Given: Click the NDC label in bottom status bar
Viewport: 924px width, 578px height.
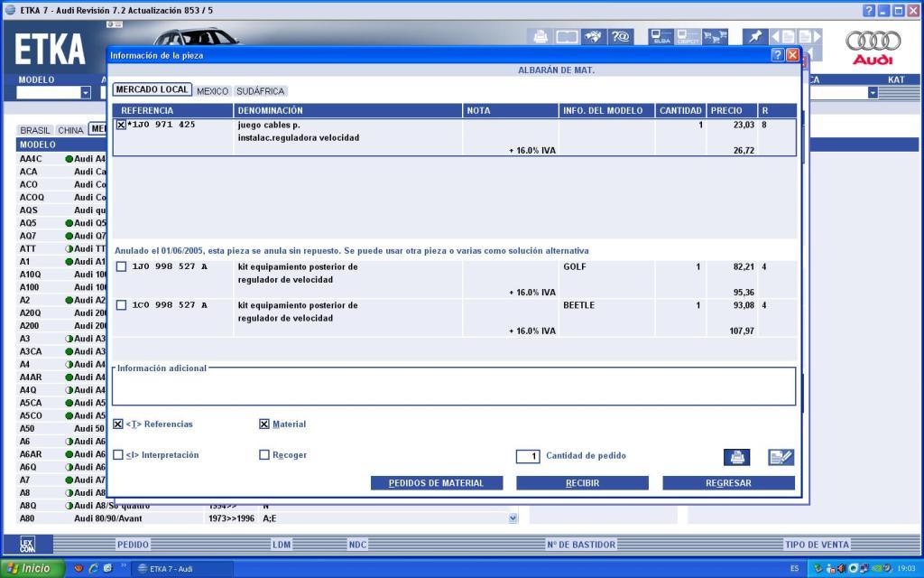Looking at the screenshot, I should pos(357,545).
